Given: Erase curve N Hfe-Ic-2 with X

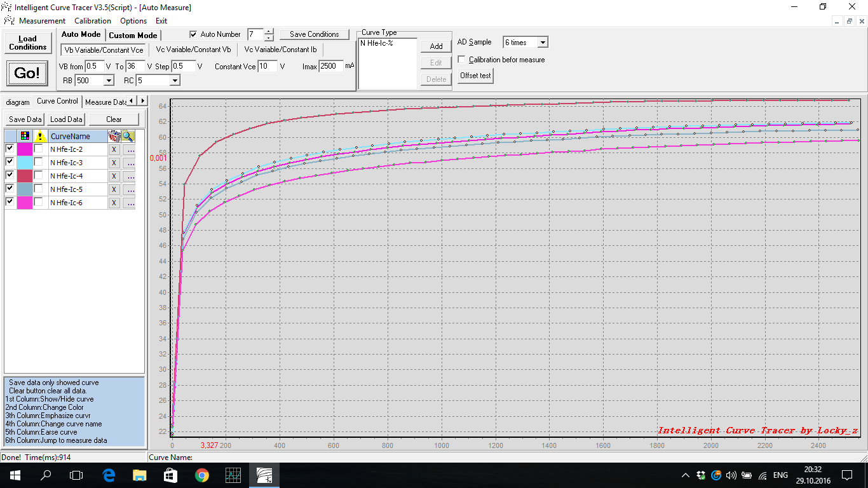Looking at the screenshot, I should point(114,149).
